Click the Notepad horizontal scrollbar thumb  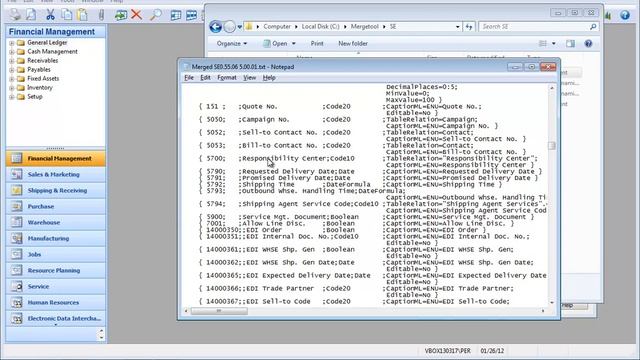coord(219,311)
